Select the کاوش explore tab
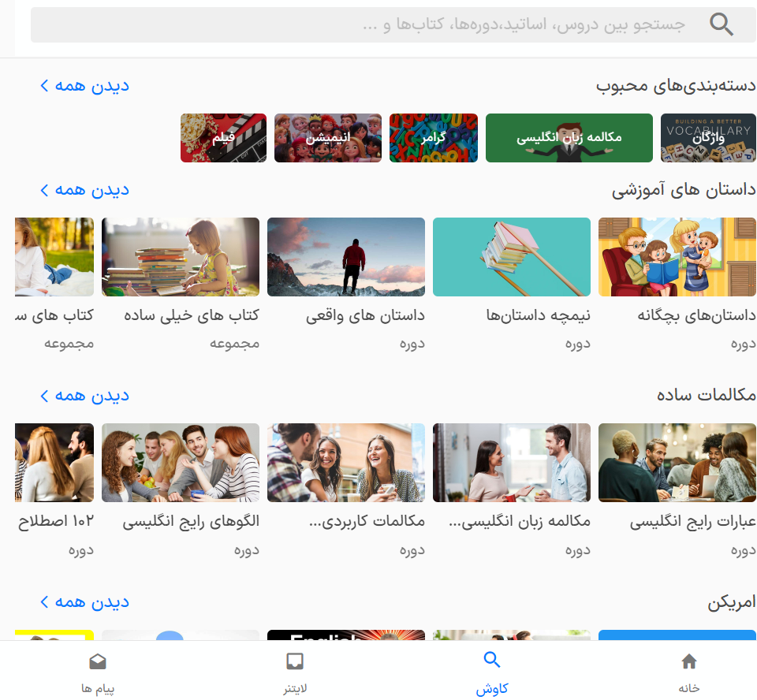This screenshot has width=757, height=700. (492, 673)
